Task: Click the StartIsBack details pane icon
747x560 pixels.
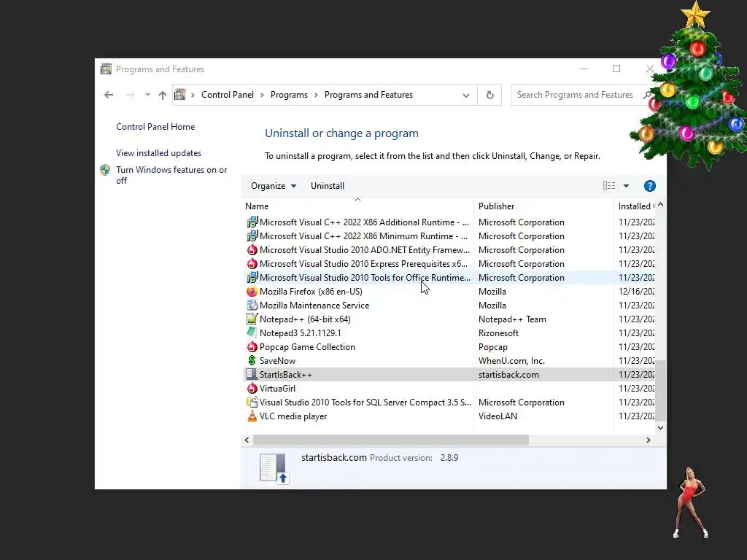Action: coord(274,469)
